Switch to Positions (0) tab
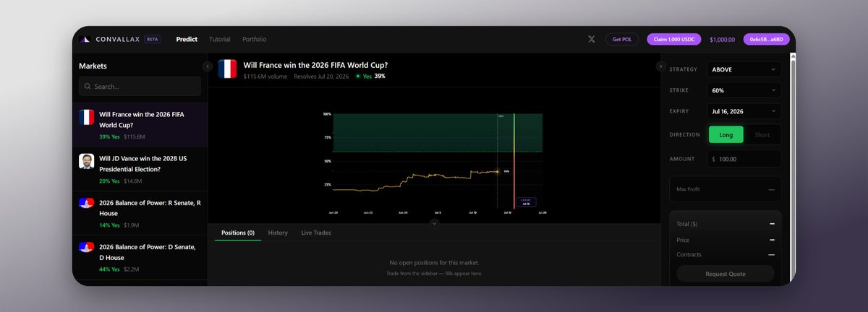Image resolution: width=868 pixels, height=312 pixels. pos(238,233)
